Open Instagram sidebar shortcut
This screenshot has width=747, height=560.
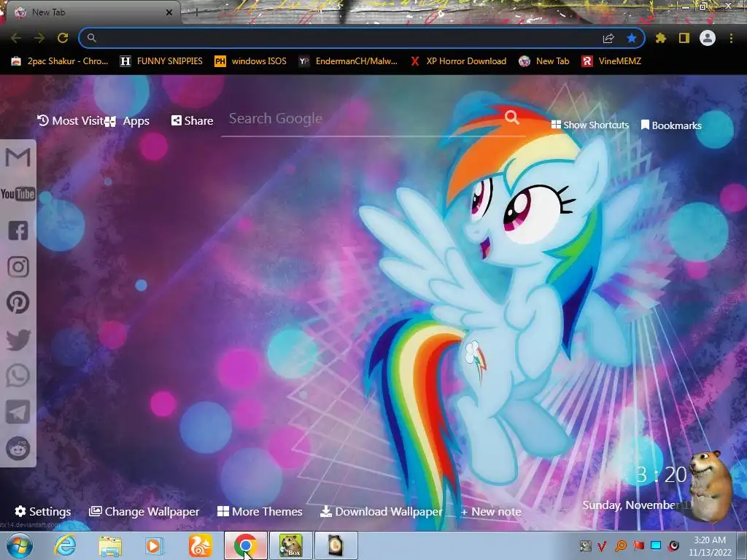pyautogui.click(x=18, y=267)
